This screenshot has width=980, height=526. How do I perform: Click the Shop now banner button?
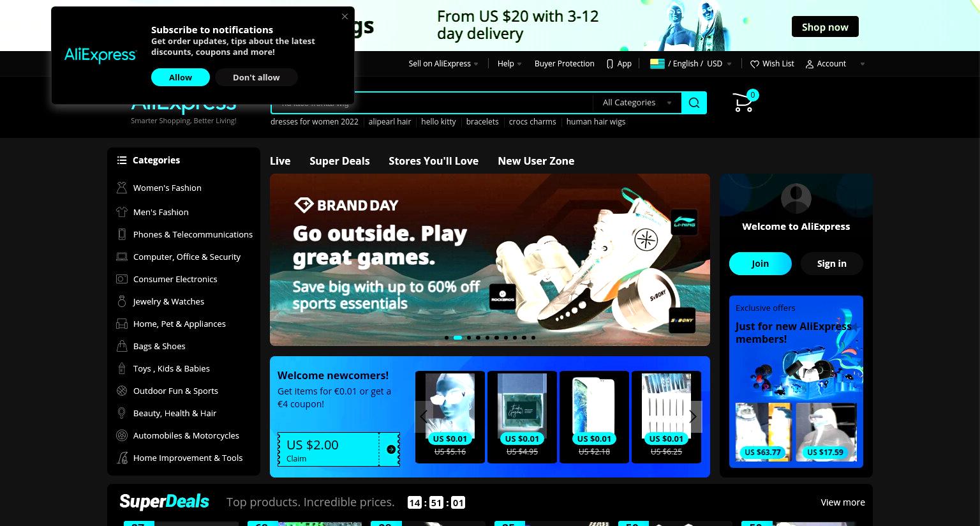click(x=825, y=27)
